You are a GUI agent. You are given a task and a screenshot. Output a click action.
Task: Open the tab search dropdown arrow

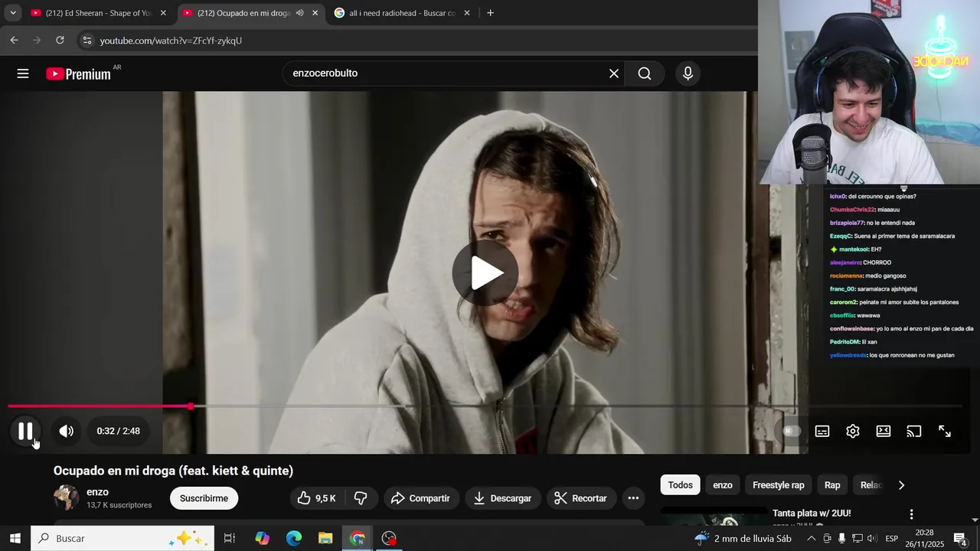tap(13, 13)
